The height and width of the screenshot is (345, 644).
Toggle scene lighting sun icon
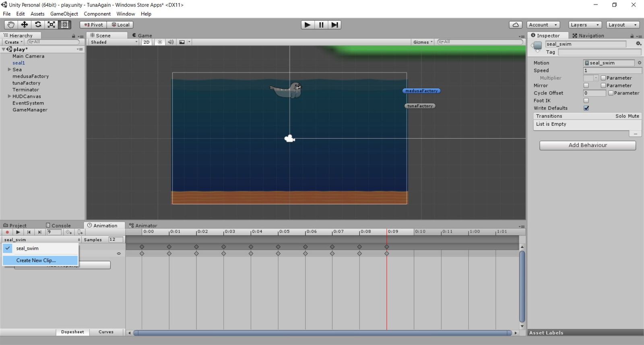point(160,42)
